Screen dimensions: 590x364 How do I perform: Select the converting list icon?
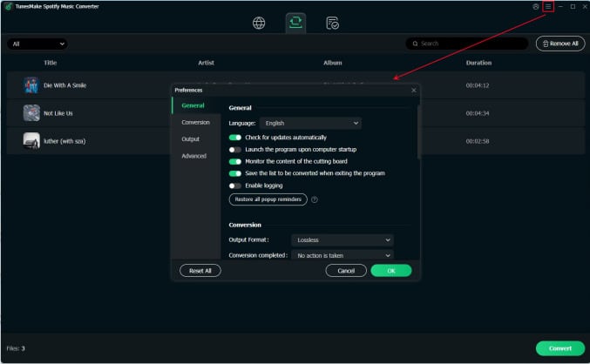[295, 24]
